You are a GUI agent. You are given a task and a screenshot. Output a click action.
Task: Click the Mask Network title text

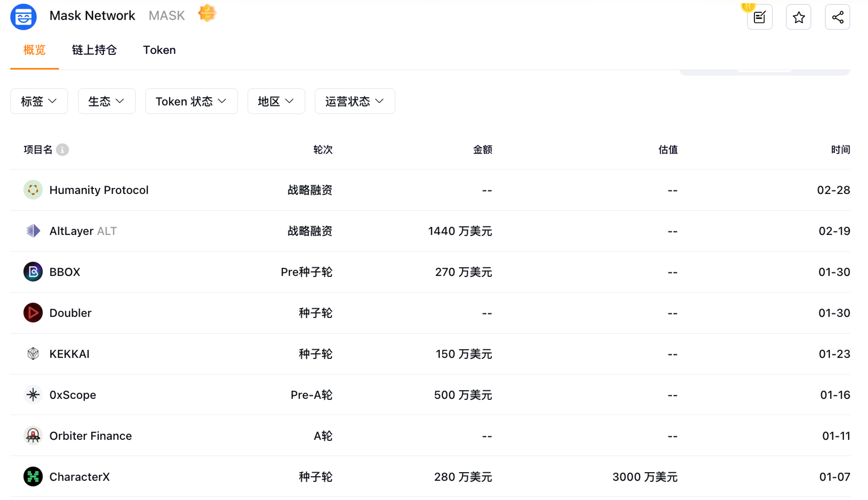click(x=92, y=16)
